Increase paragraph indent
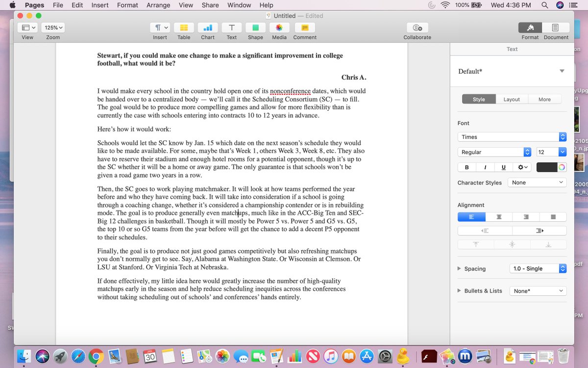588x368 pixels. coord(539,231)
